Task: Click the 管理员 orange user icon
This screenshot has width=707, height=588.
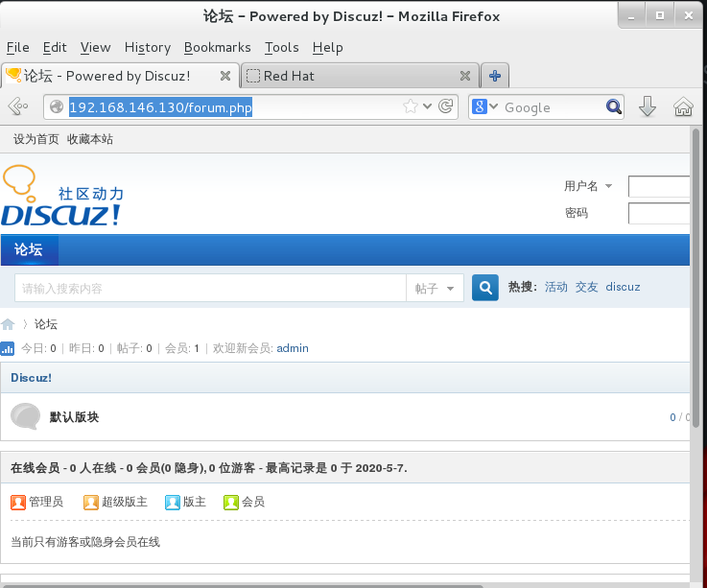Action: click(18, 503)
